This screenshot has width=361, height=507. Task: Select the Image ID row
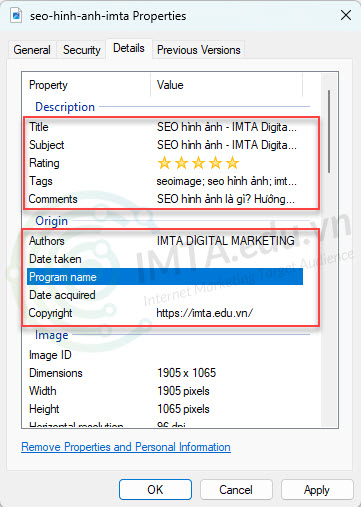tap(165, 355)
